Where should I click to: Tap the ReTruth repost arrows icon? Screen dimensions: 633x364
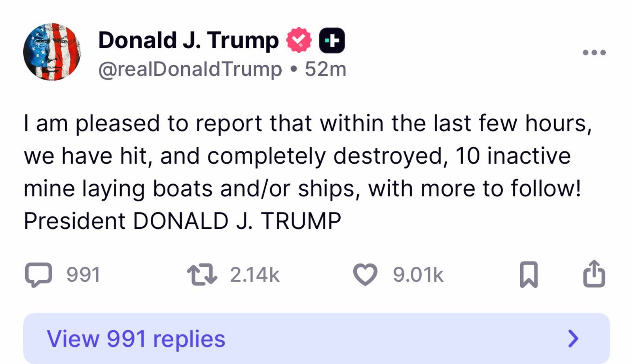click(202, 275)
